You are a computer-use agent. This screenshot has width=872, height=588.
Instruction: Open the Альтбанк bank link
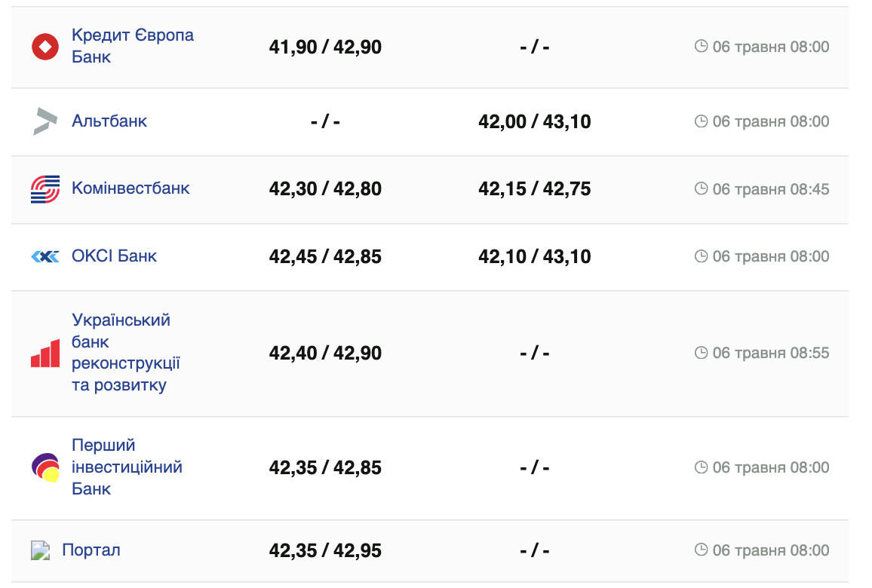point(109,121)
